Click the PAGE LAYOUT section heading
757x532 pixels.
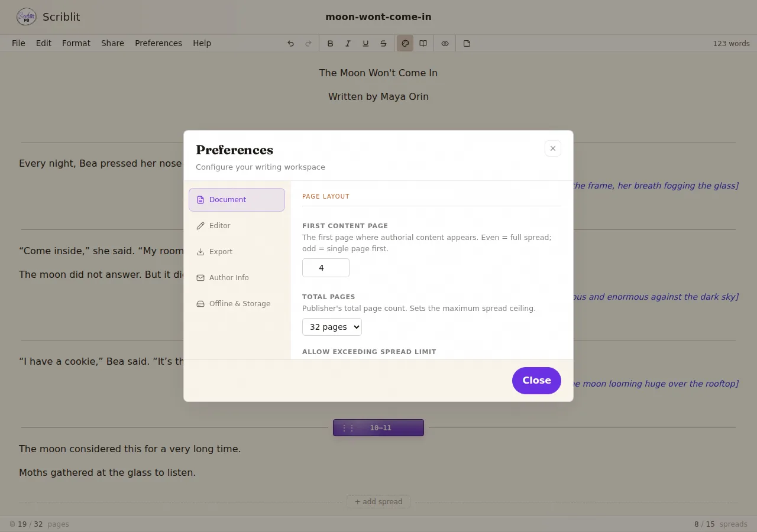coord(326,196)
